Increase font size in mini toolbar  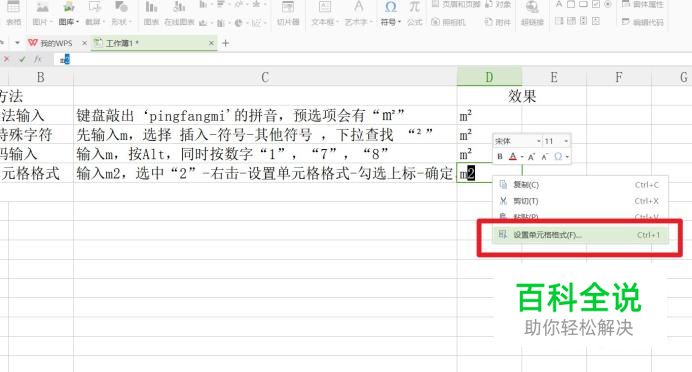(531, 156)
